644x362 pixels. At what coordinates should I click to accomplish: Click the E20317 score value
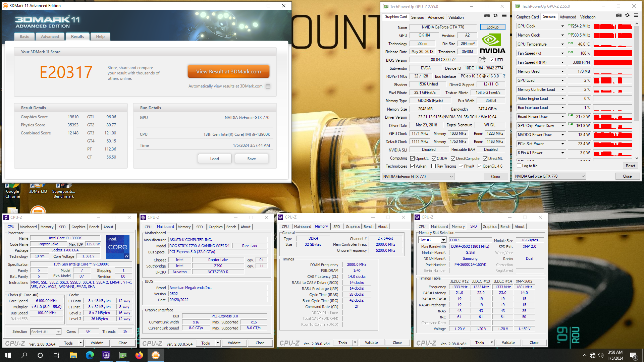(x=66, y=72)
